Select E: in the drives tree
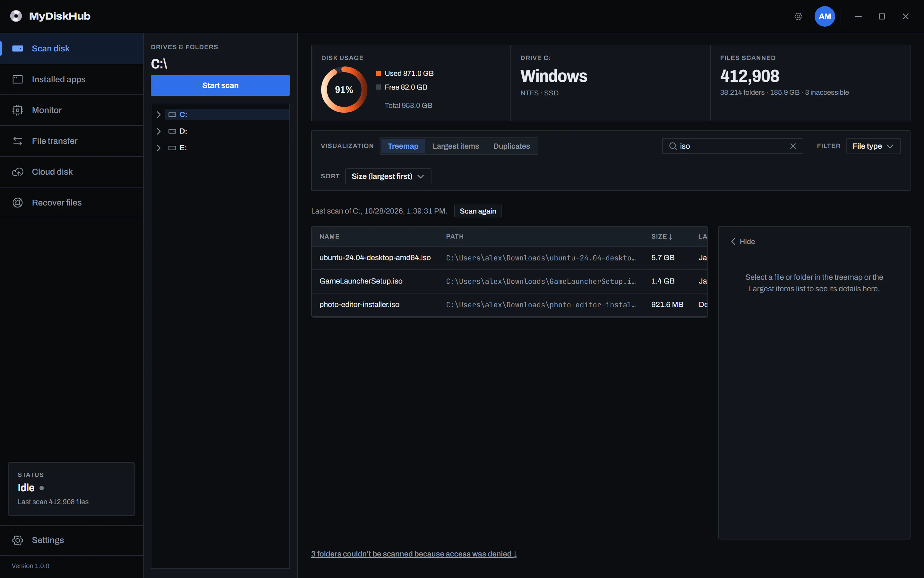Viewport: 924px width, 578px height. (x=227, y=148)
